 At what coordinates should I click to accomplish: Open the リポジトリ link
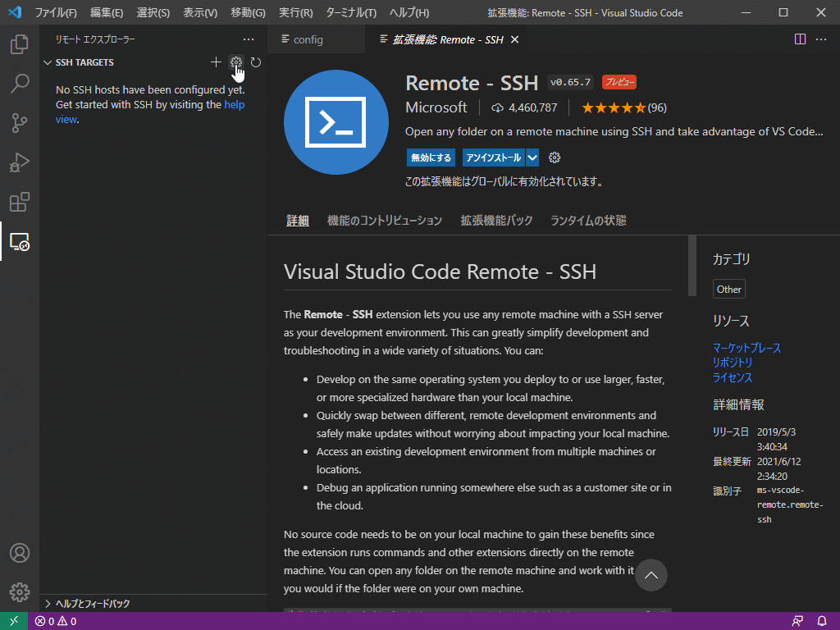click(x=733, y=363)
